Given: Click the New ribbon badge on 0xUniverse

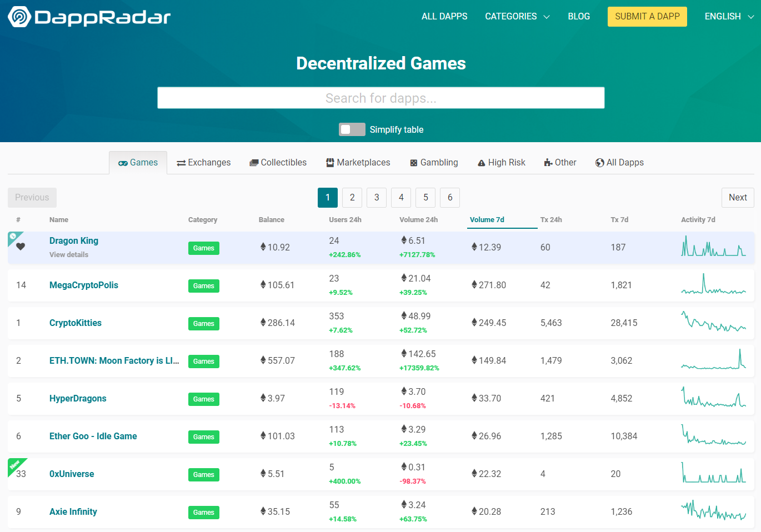Looking at the screenshot, I should (x=17, y=466).
